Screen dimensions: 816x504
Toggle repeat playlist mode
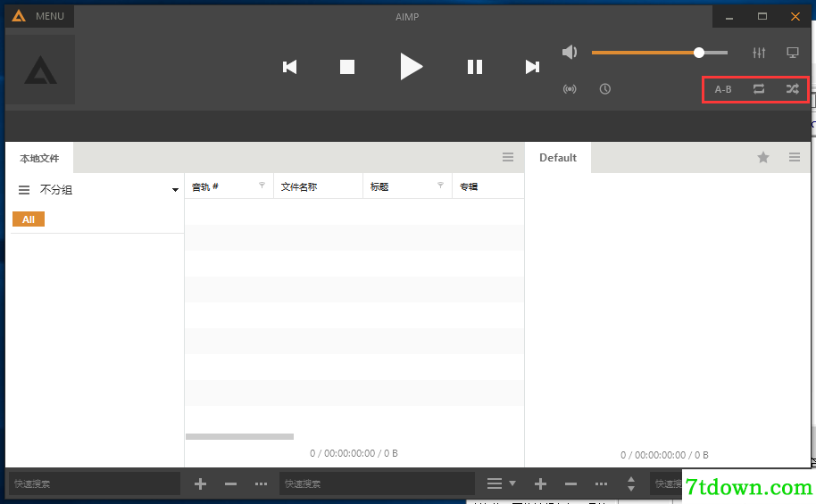(759, 89)
